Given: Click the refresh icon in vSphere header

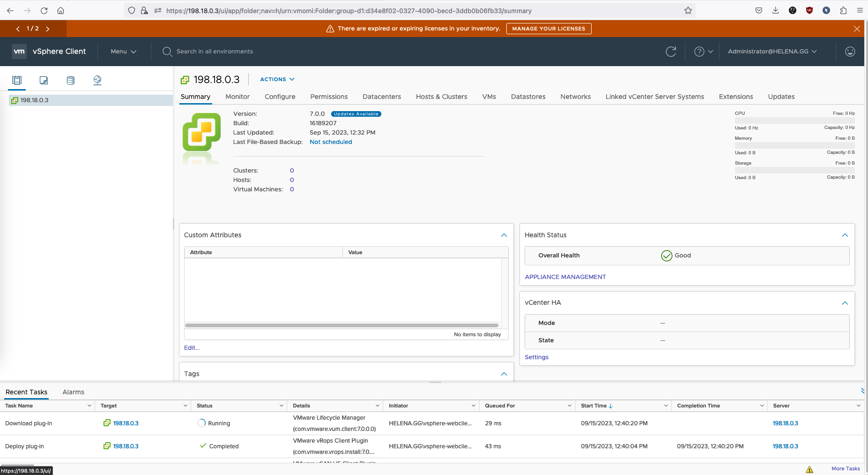Looking at the screenshot, I should coord(671,52).
